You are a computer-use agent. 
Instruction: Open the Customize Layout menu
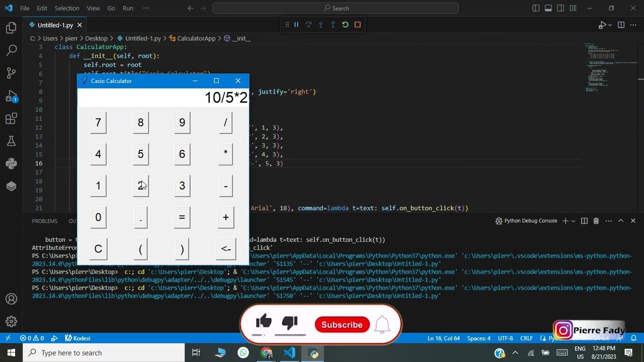coord(573,8)
